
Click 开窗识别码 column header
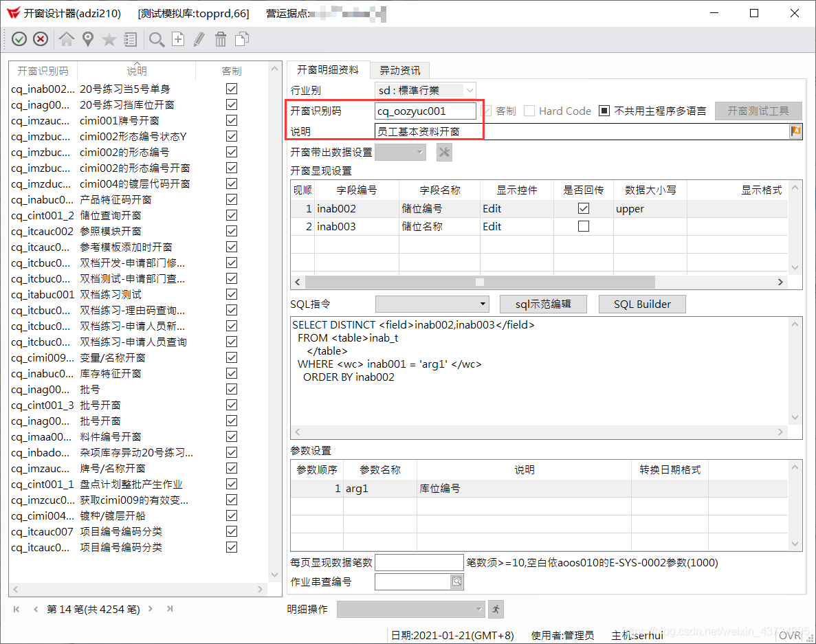click(43, 71)
